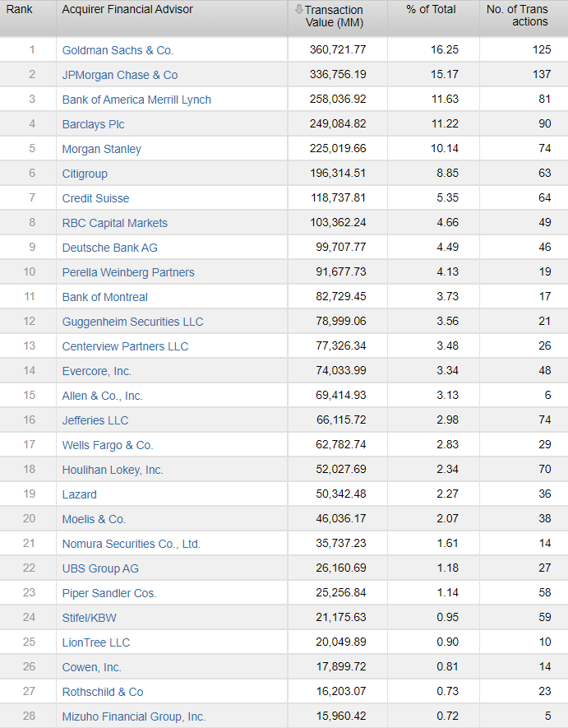
Task: Open JPMorgan Chase & Co link
Action: [120, 75]
